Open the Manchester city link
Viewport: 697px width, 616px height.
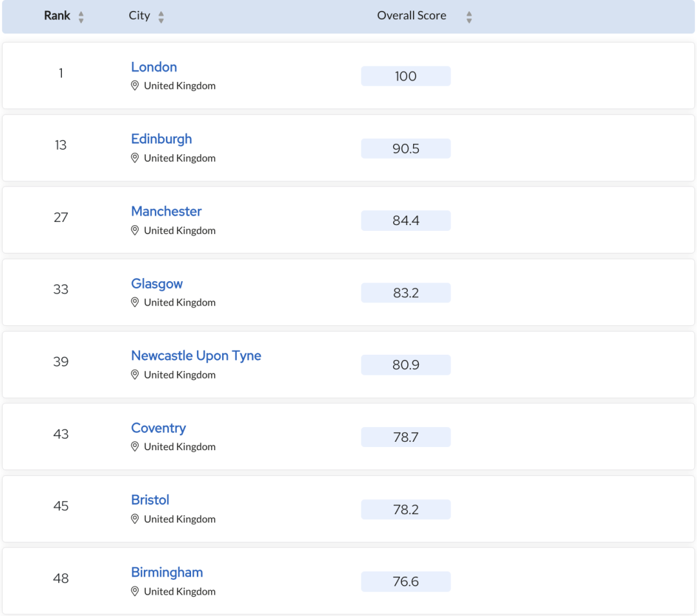tap(166, 212)
